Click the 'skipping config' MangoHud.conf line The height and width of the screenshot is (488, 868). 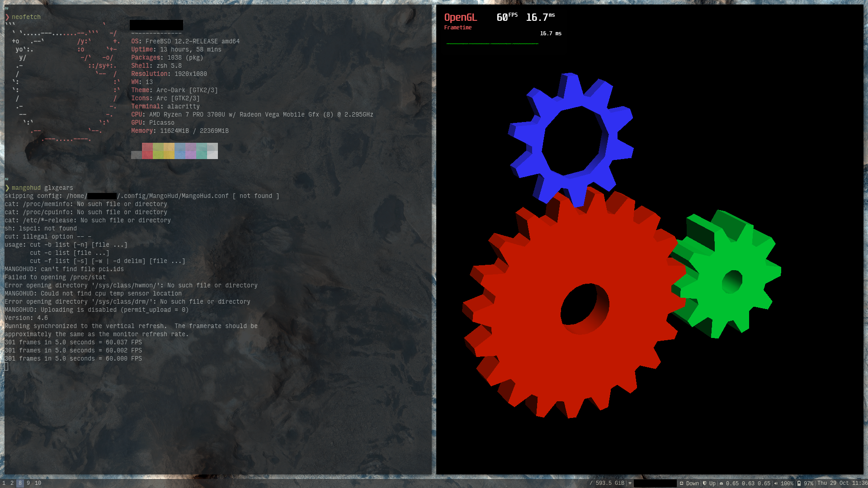pyautogui.click(x=142, y=196)
